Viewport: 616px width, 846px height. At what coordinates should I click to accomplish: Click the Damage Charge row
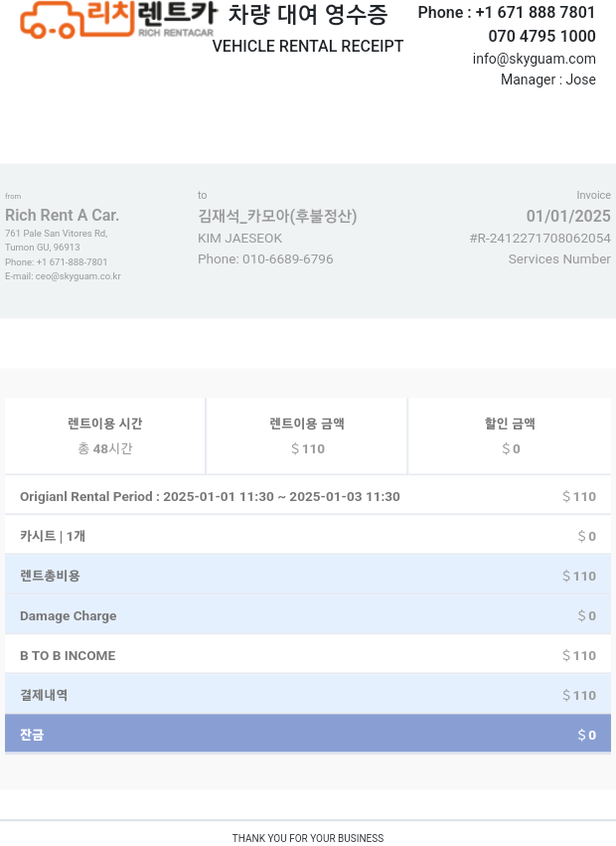point(308,615)
